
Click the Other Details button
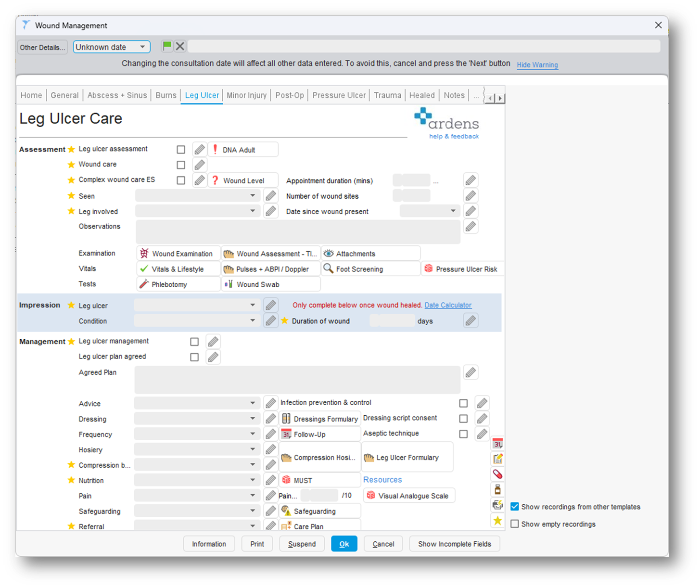(x=42, y=47)
